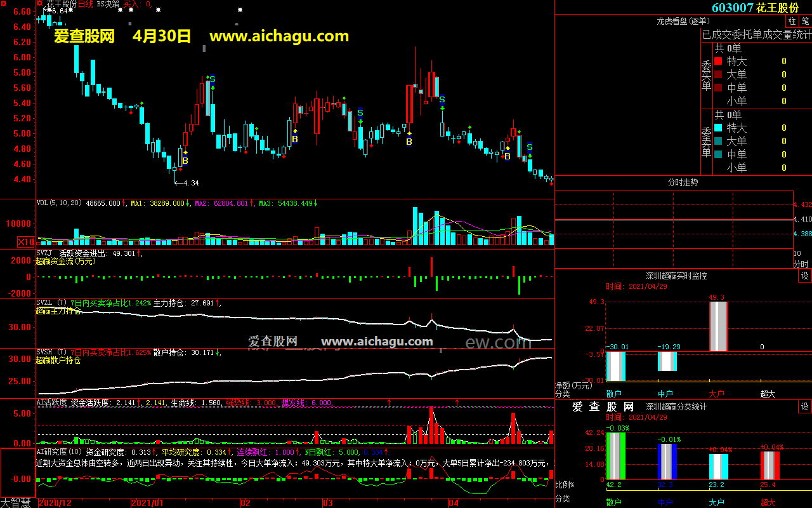812x508 pixels.
Task: Switch order view to 柱 (bar) mode
Action: pos(792,21)
